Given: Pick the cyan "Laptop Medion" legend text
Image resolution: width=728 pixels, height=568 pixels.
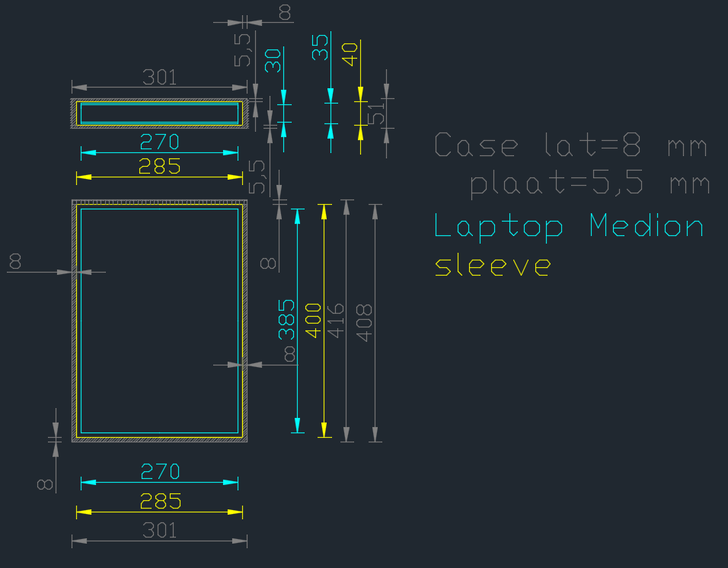Looking at the screenshot, I should (569, 227).
